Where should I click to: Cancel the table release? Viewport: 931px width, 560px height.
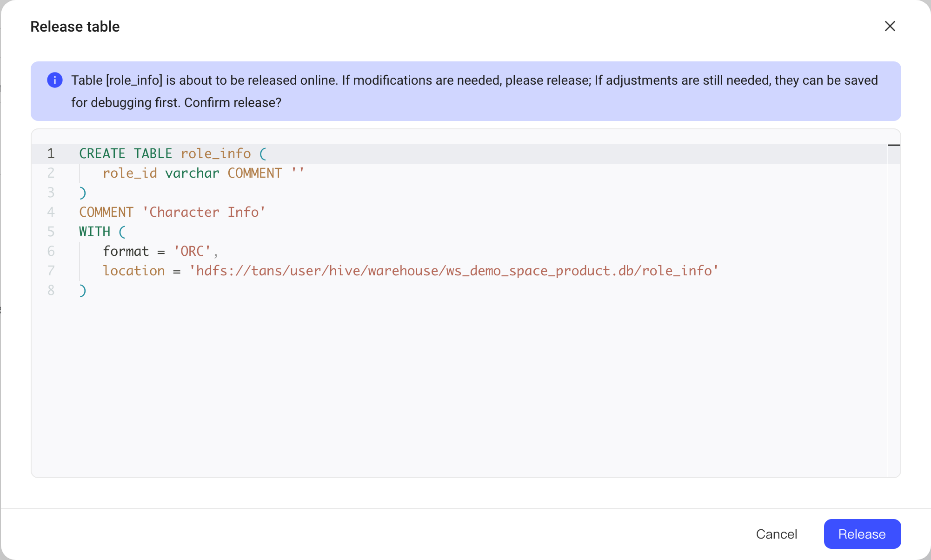[776, 533]
